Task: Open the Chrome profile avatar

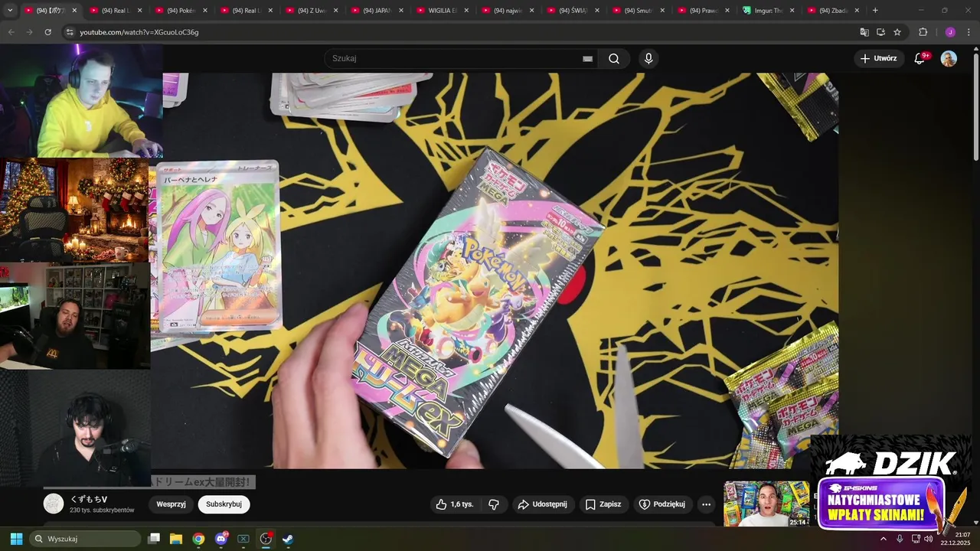Action: point(950,32)
